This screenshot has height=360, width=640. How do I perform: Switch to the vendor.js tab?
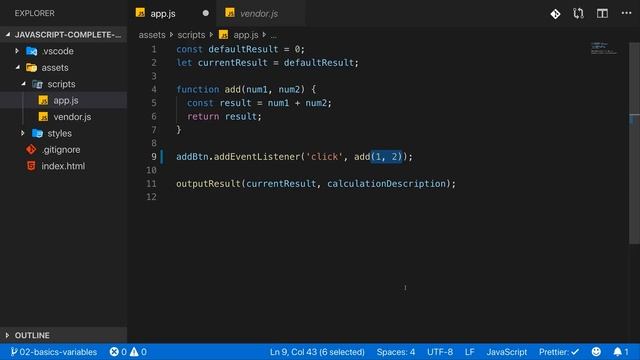(261, 13)
